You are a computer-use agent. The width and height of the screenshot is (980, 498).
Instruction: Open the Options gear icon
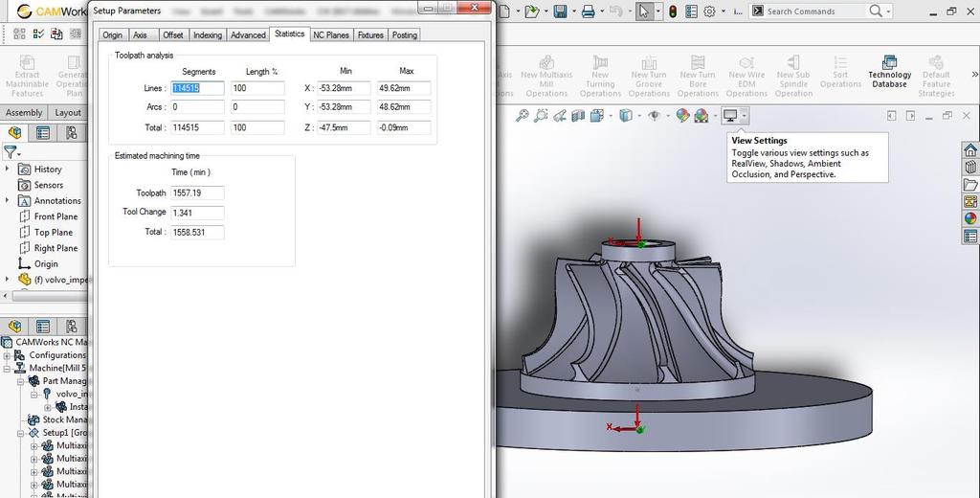709,11
